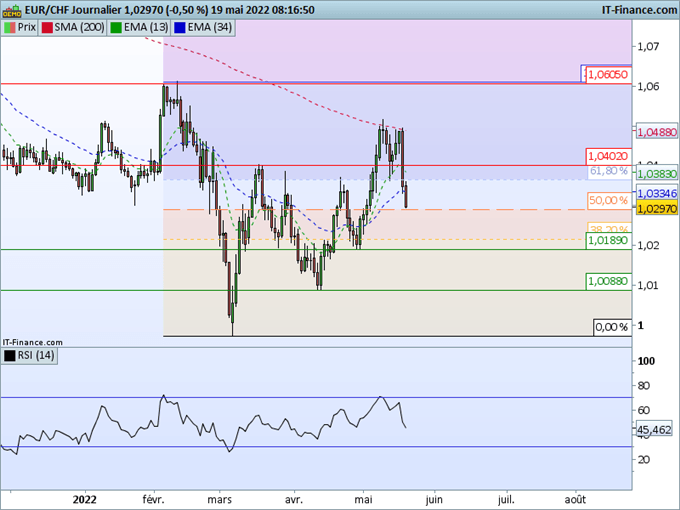Image resolution: width=680 pixels, height=510 pixels.
Task: Click the RSI axis value 80
Action: [644, 386]
